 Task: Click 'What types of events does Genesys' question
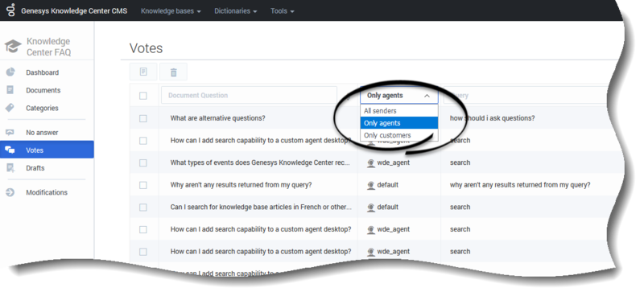coord(260,162)
